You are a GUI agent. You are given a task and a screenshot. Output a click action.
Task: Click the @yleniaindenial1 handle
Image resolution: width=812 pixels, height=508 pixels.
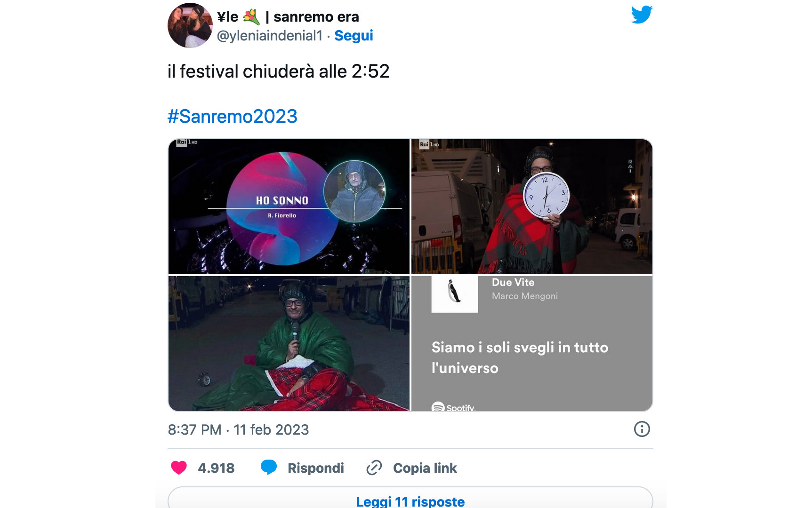270,36
